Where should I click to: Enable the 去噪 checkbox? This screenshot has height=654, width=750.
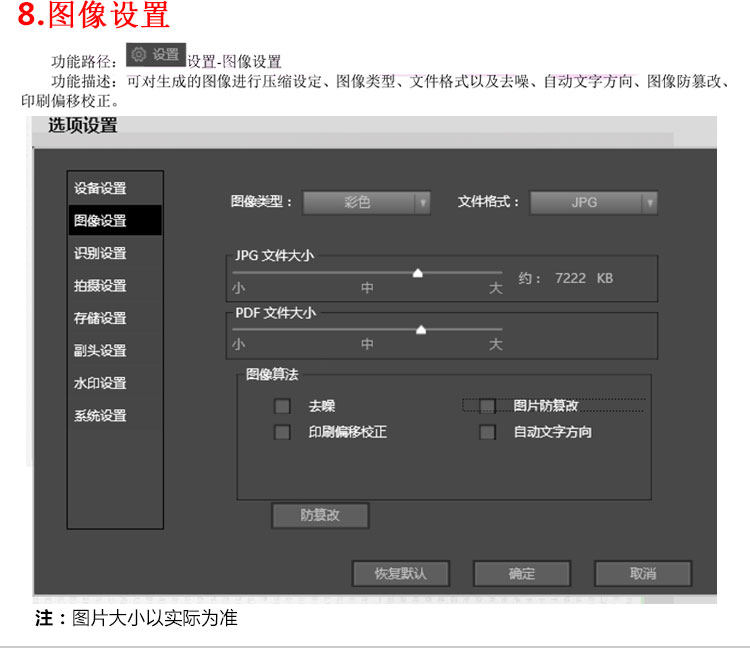[282, 406]
